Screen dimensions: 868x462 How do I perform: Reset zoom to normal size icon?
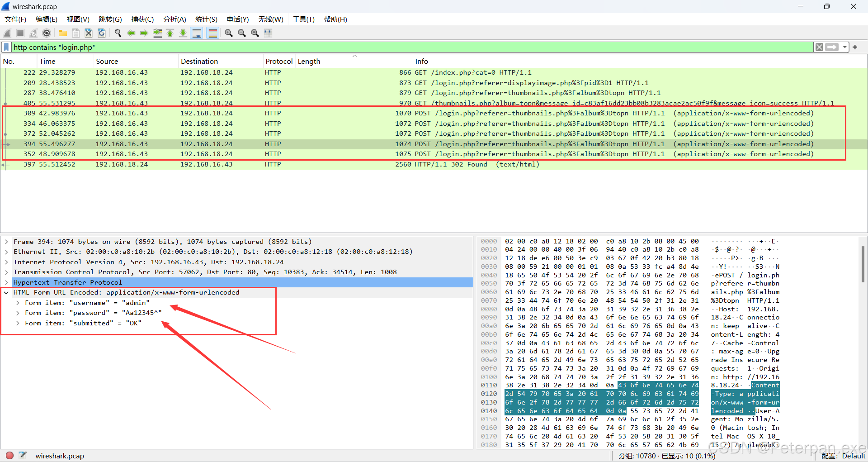tap(255, 33)
